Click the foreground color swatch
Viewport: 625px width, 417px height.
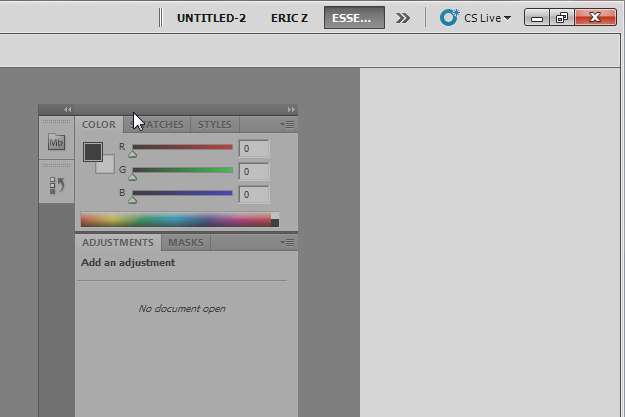[93, 152]
